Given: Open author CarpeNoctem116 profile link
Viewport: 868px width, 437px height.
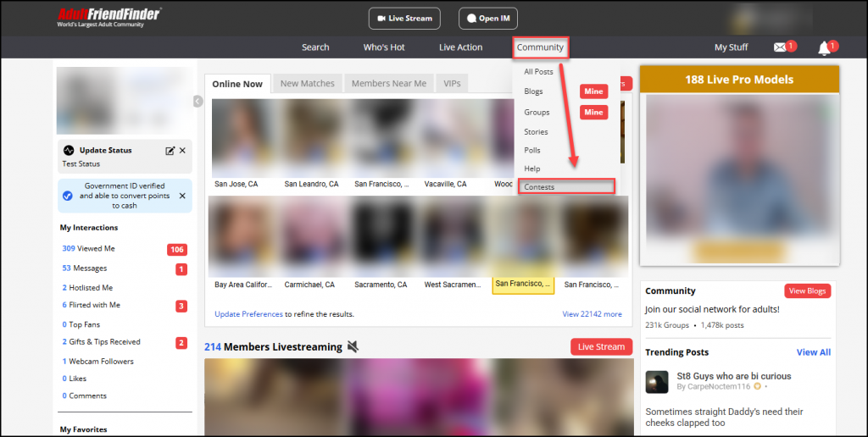Looking at the screenshot, I should [719, 387].
